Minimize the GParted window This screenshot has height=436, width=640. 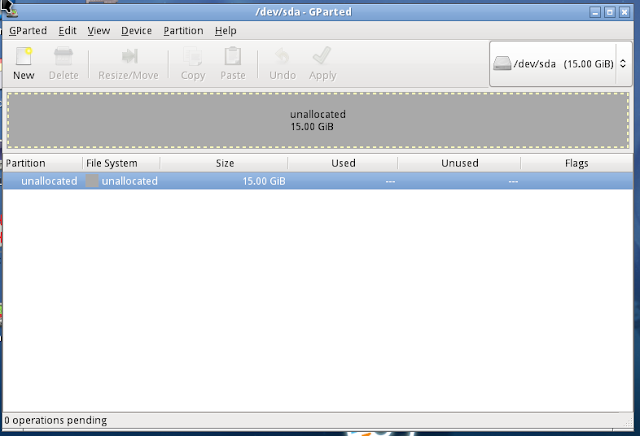(595, 12)
